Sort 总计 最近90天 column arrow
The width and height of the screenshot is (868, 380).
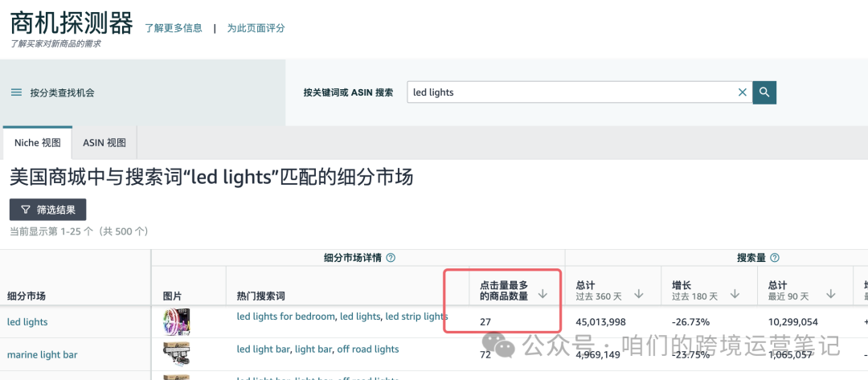tap(831, 294)
